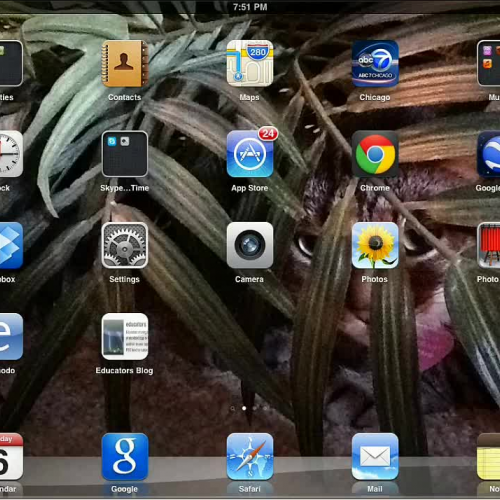Launch the Camera app

tap(250, 245)
